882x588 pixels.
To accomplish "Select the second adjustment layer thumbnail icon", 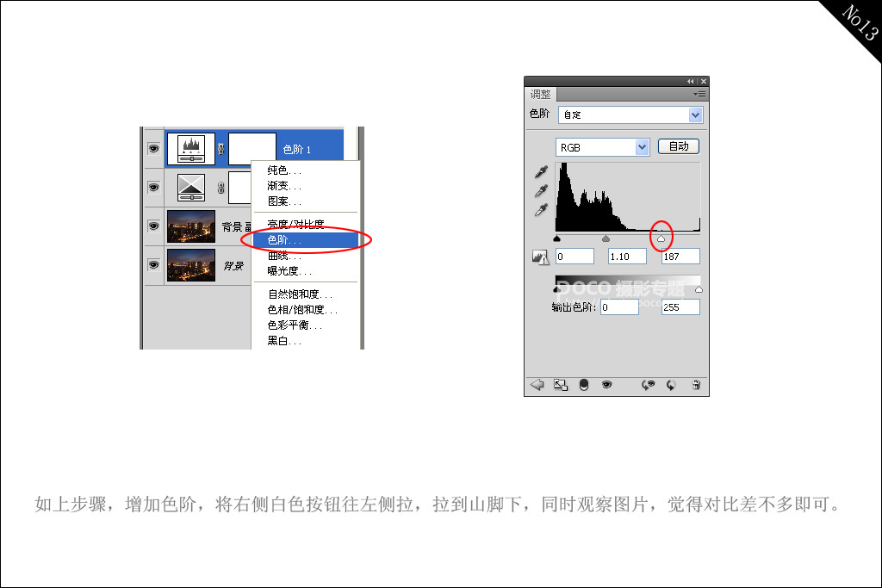I will pos(191,188).
